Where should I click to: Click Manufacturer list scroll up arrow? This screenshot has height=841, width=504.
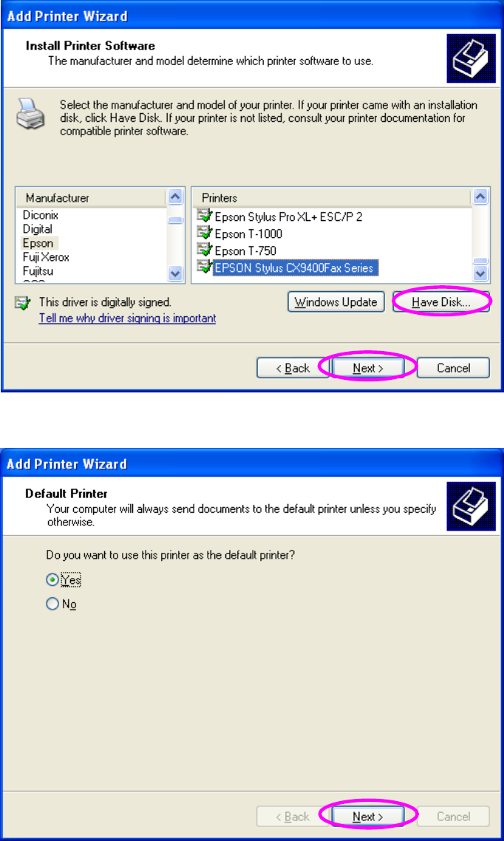175,197
